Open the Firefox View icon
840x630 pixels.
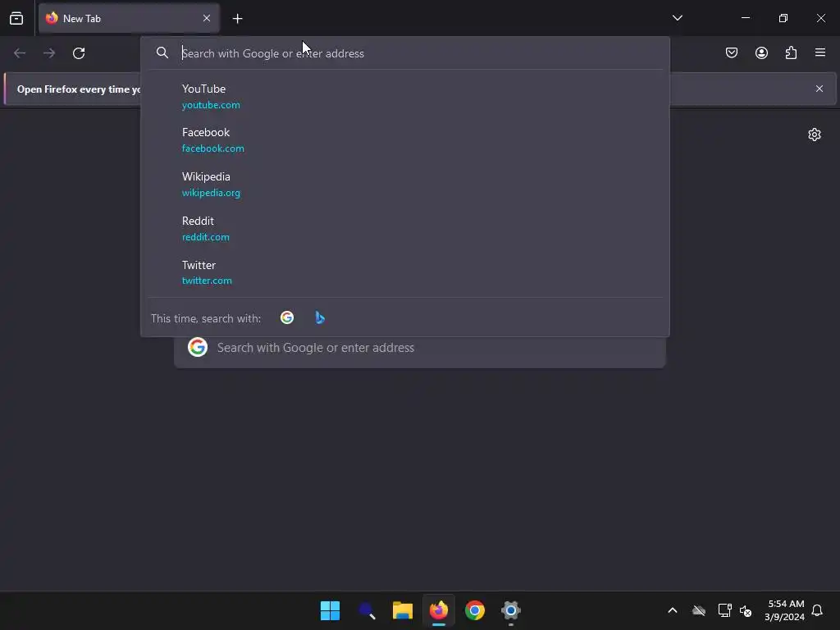pos(16,18)
